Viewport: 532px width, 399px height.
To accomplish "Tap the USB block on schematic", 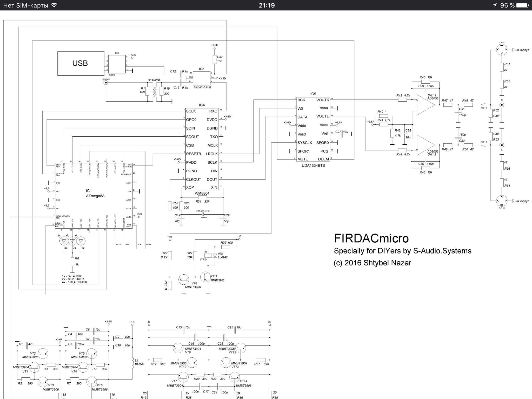I will click(81, 63).
